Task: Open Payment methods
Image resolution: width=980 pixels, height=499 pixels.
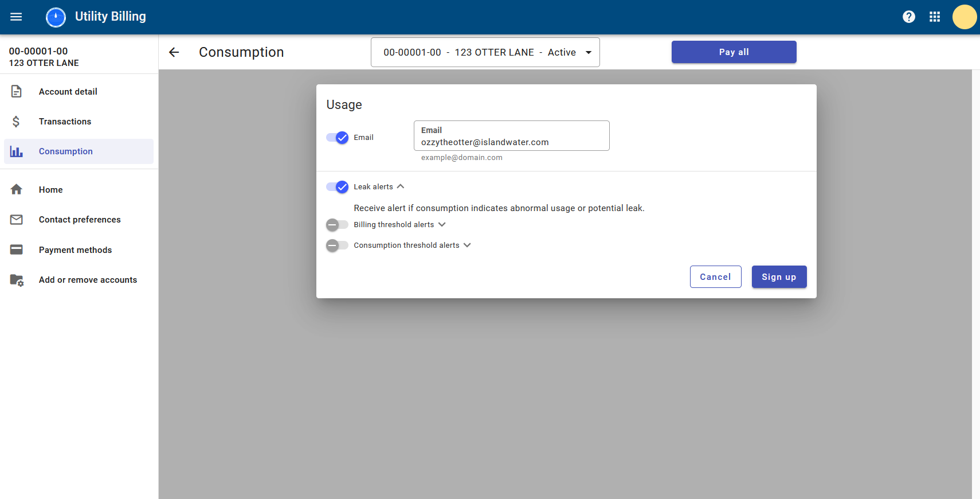Action: [x=79, y=249]
